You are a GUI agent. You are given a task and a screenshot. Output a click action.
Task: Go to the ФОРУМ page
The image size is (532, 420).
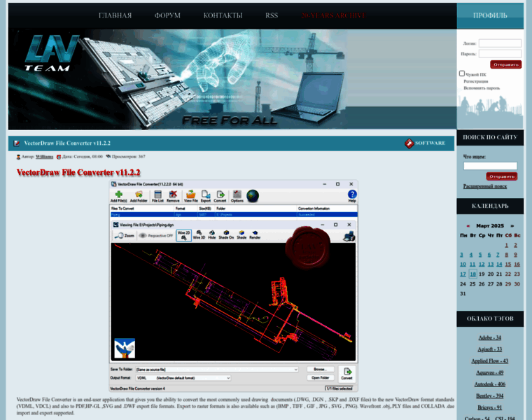click(x=167, y=15)
